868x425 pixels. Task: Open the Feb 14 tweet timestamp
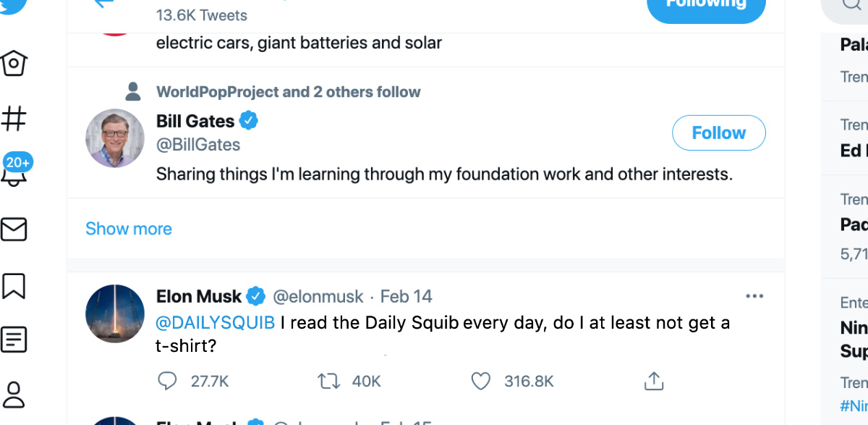click(x=406, y=296)
